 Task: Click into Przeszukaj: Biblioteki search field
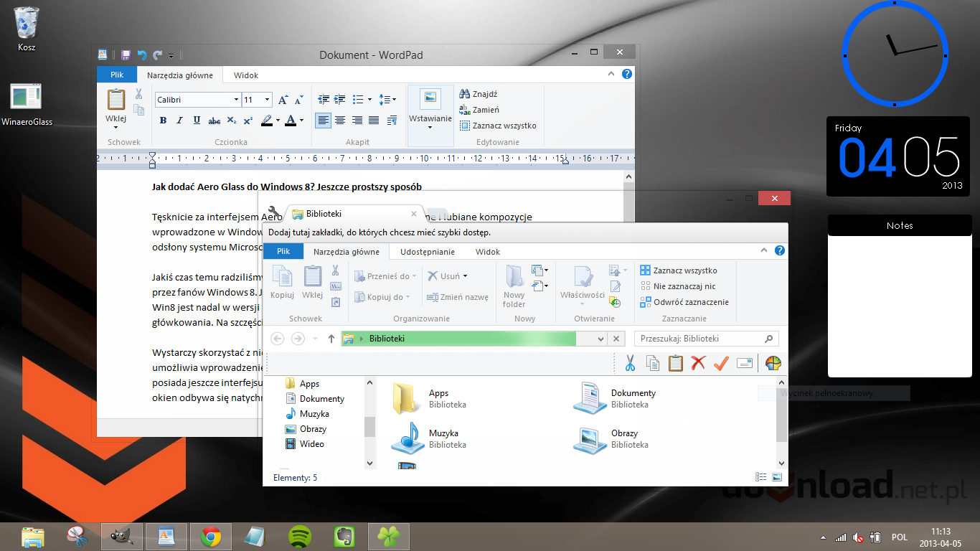(707, 339)
